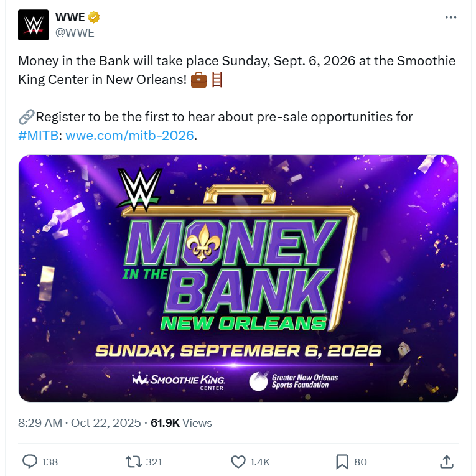Click the WWE display name

coord(70,17)
